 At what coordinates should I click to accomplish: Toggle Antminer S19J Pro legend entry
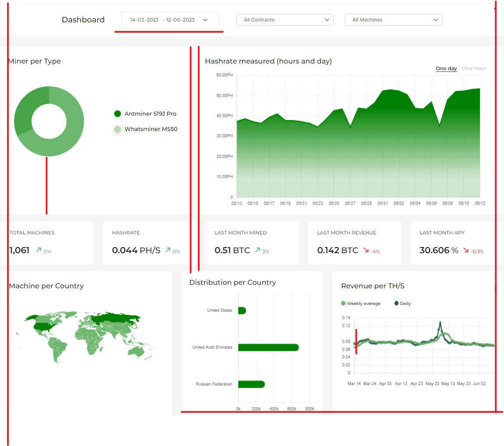(145, 113)
